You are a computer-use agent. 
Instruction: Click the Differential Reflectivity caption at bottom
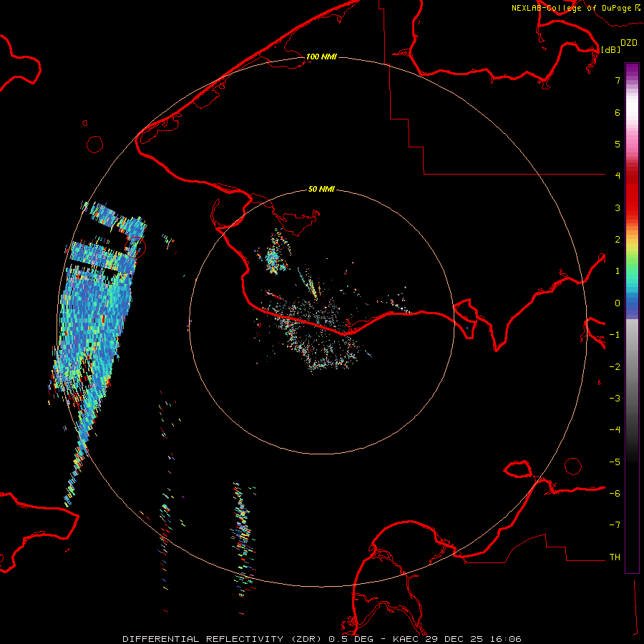click(x=321, y=639)
